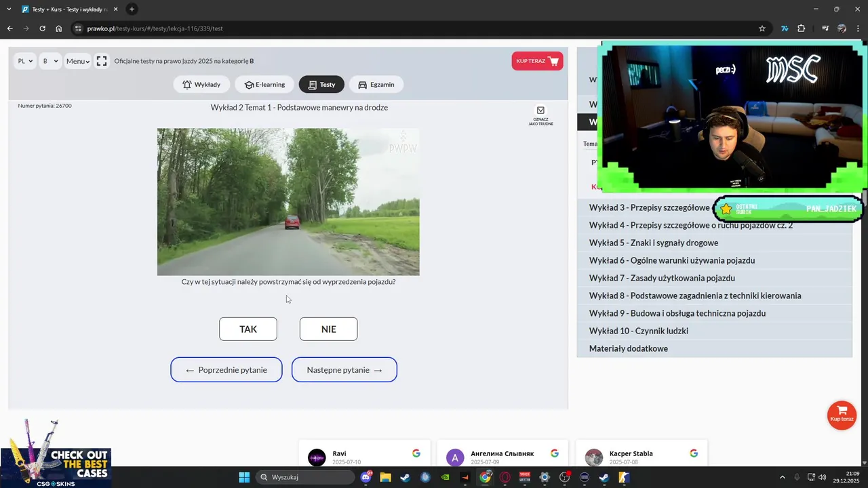The width and height of the screenshot is (868, 488).
Task: Click the floating red Kup teraz cart
Action: pyautogui.click(x=842, y=415)
